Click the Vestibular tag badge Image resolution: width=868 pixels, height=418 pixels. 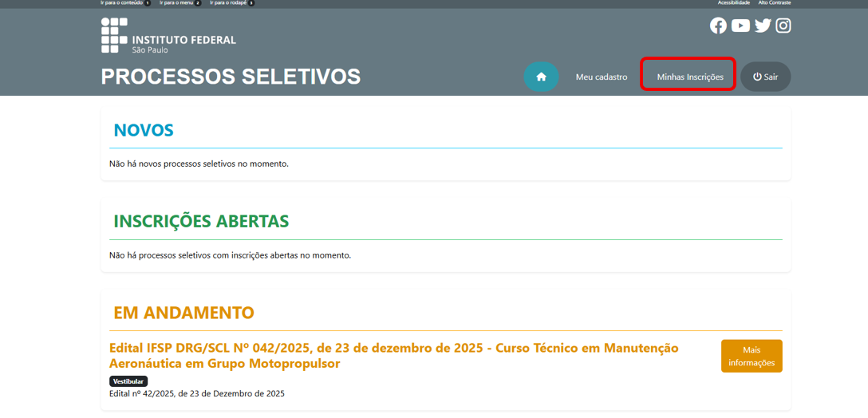point(128,381)
